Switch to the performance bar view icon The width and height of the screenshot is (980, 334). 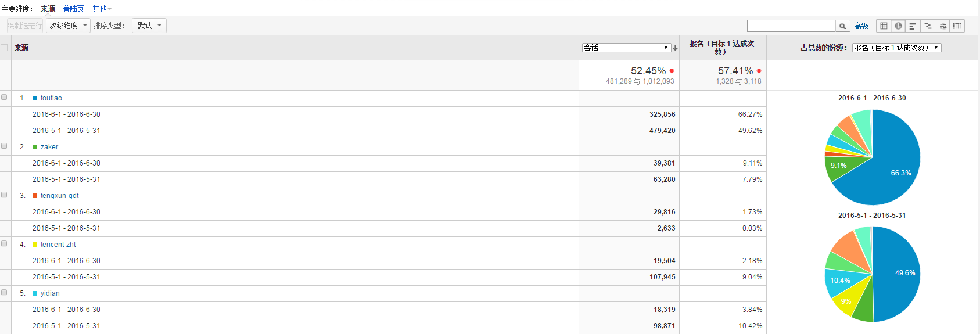(913, 26)
